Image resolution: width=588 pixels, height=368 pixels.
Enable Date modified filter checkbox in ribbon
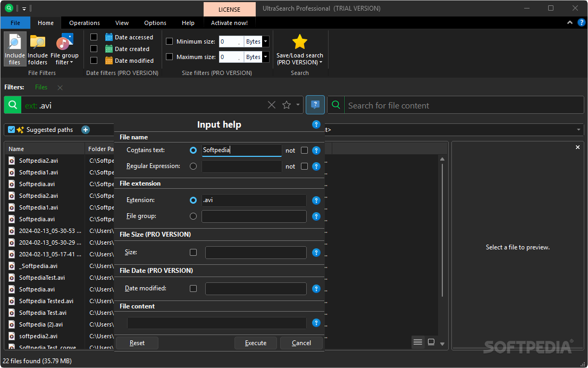(94, 61)
